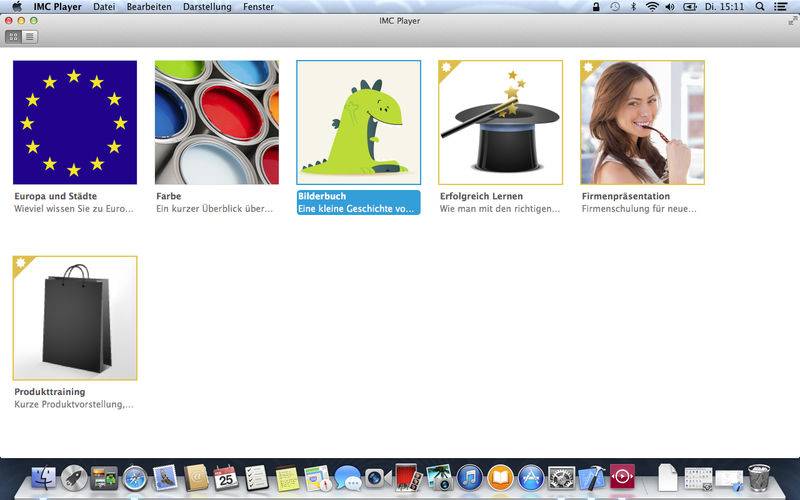Viewport: 800px width, 500px height.
Task: Launch iTunes music note in Dock
Action: [469, 478]
